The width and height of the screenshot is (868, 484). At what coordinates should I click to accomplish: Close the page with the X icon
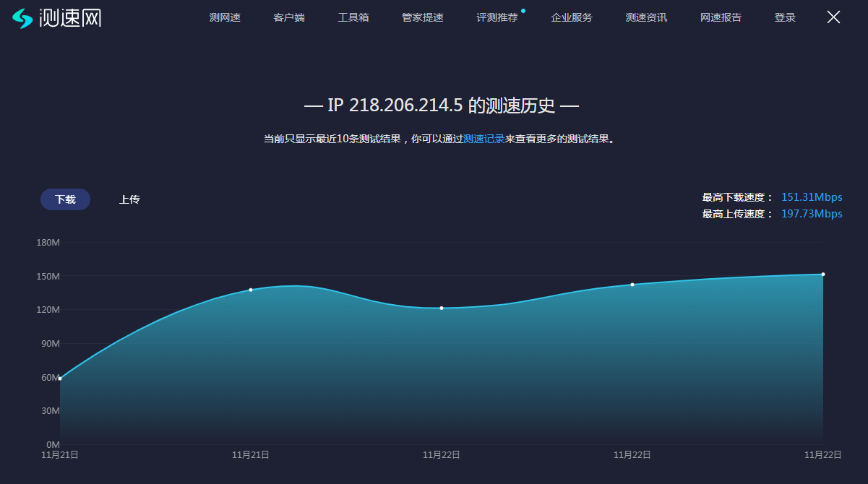click(833, 17)
